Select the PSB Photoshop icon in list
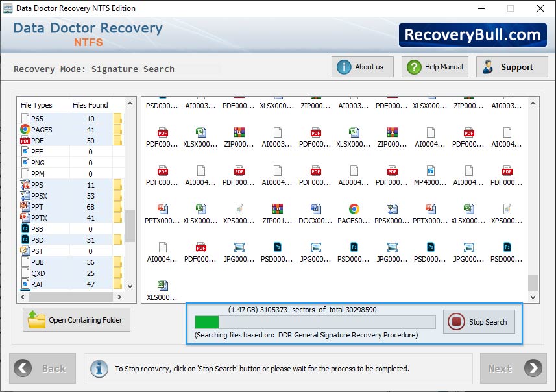 pos(25,229)
